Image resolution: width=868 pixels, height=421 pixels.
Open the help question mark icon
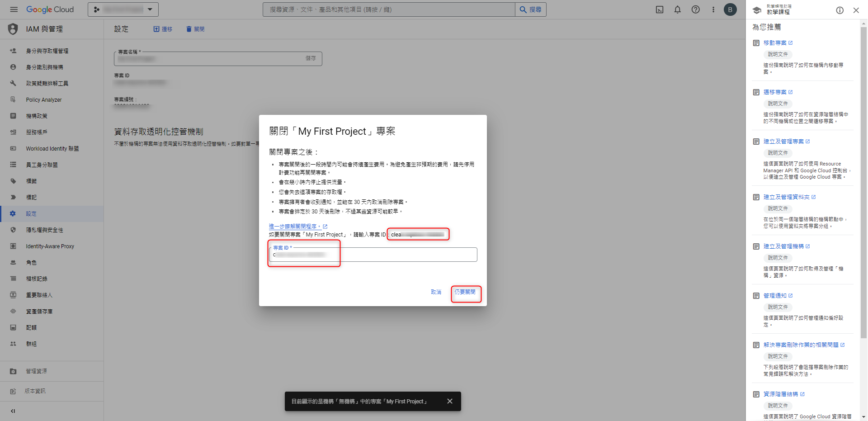[x=695, y=9]
